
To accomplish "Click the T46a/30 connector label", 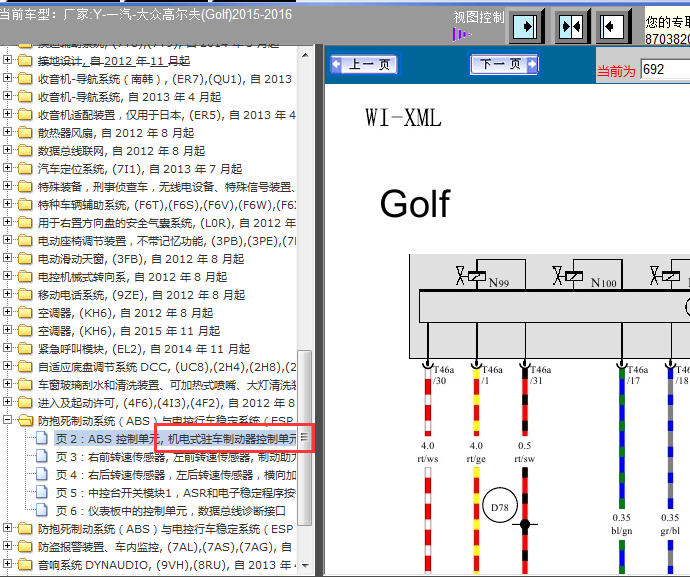I will tap(444, 375).
